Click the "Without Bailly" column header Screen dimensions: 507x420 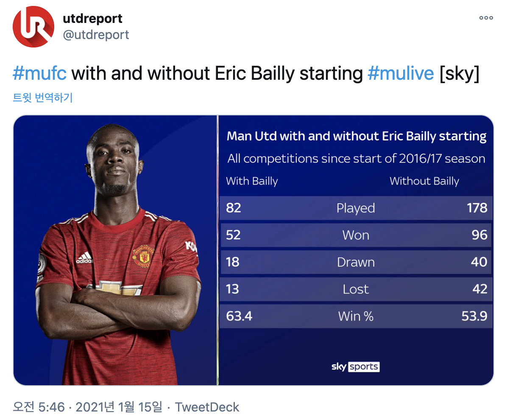click(424, 181)
